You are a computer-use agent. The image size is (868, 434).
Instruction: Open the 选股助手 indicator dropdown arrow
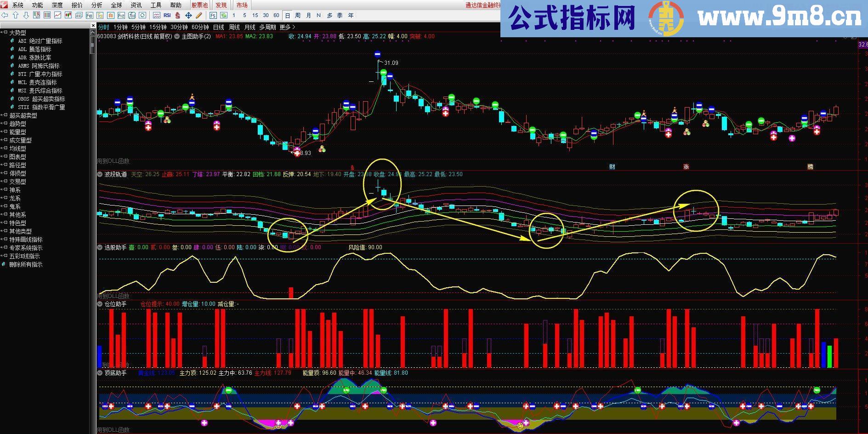click(x=100, y=247)
